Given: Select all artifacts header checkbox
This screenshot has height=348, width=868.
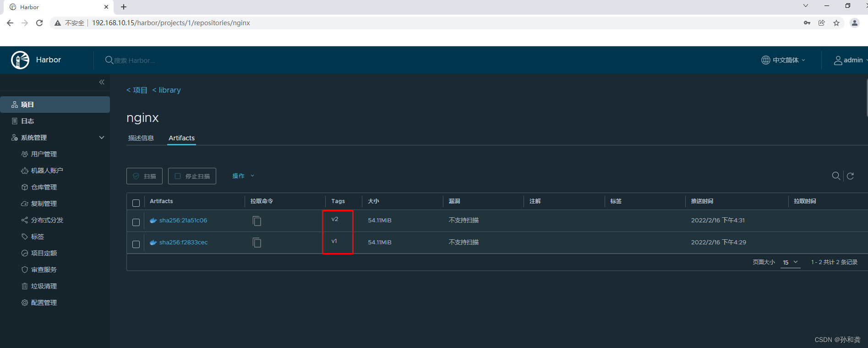Looking at the screenshot, I should (x=136, y=203).
